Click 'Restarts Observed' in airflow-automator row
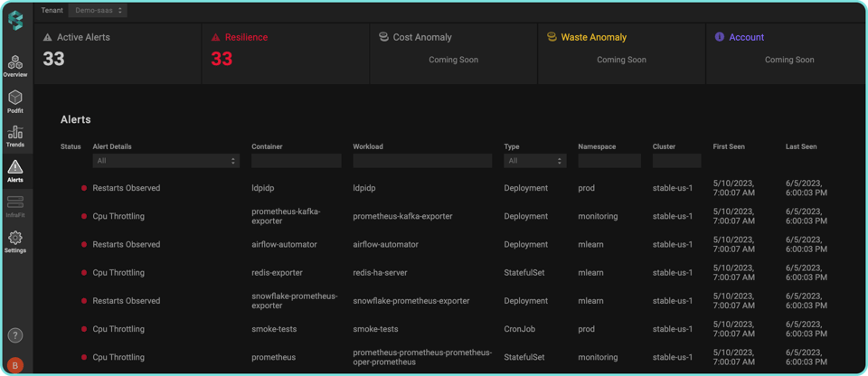The width and height of the screenshot is (868, 376). 127,245
